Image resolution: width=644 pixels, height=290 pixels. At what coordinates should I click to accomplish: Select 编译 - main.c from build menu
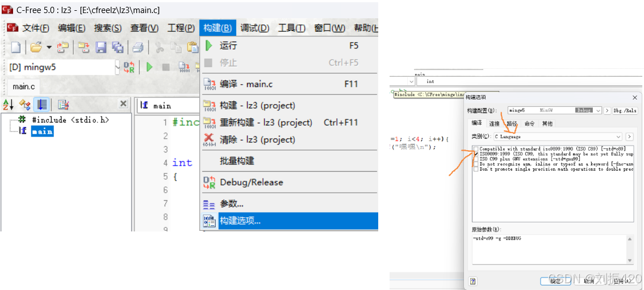pos(289,84)
